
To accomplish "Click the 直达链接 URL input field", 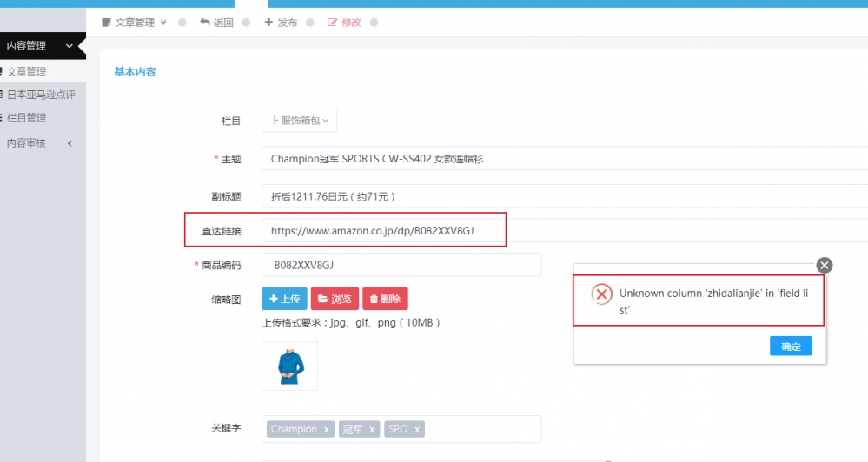I will pos(565,231).
